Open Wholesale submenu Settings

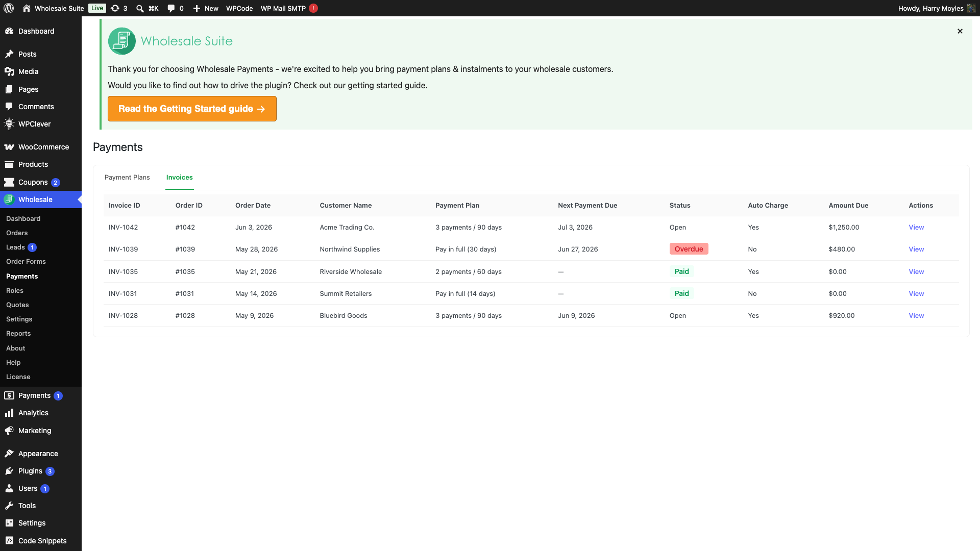pyautogui.click(x=19, y=319)
